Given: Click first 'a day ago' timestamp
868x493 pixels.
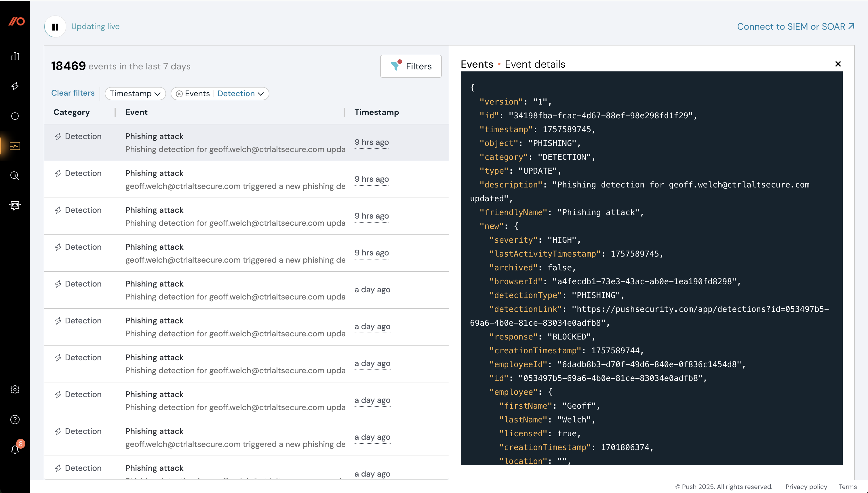Looking at the screenshot, I should tap(372, 289).
